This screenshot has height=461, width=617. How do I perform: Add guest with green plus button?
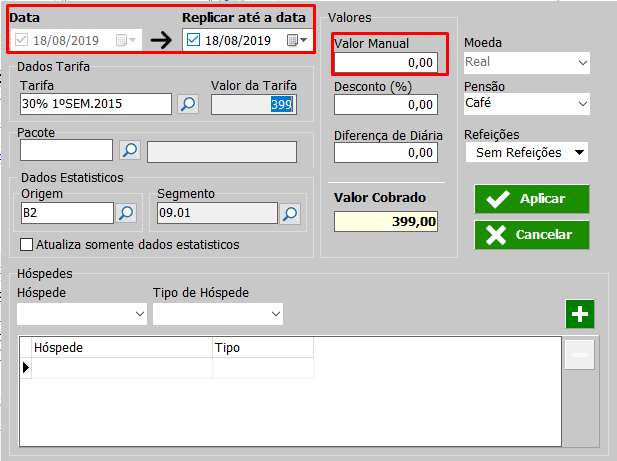[x=580, y=314]
